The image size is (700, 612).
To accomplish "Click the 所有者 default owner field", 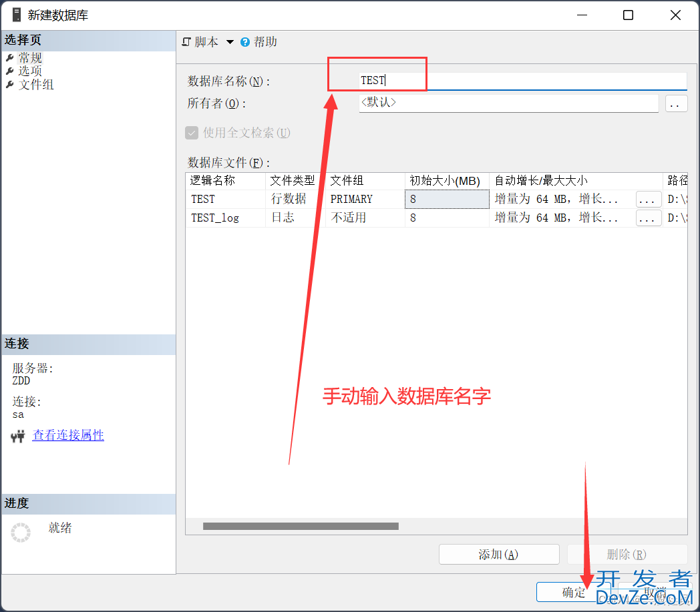I will [x=508, y=103].
